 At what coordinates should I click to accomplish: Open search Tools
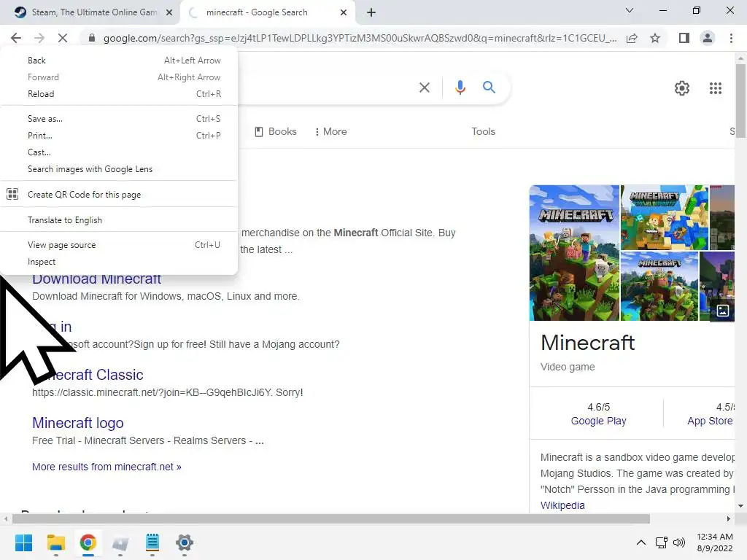pyautogui.click(x=483, y=131)
